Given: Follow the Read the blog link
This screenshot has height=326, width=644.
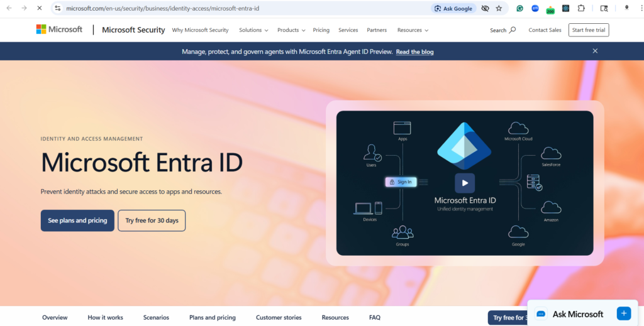Looking at the screenshot, I should tap(414, 52).
